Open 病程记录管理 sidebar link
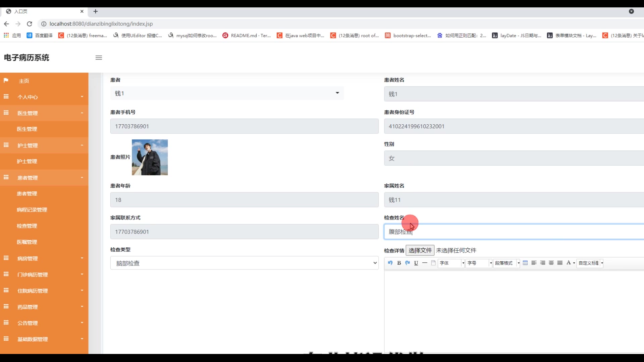644x362 pixels. (x=32, y=210)
